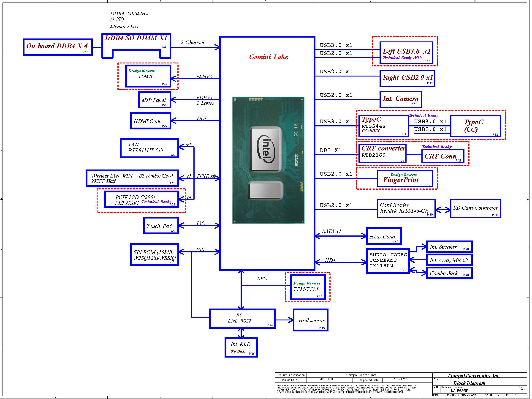The image size is (532, 399).
Task: Click the Int. Array Mic x2 block
Action: (x=449, y=260)
